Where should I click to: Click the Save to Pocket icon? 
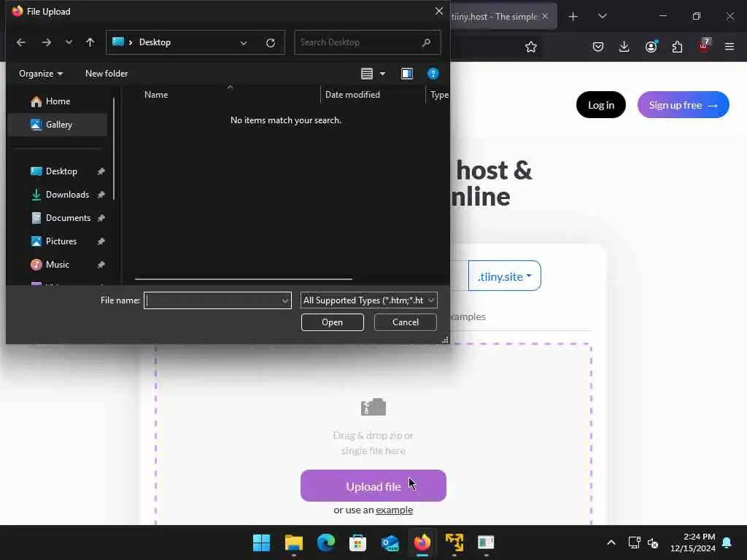(x=598, y=47)
